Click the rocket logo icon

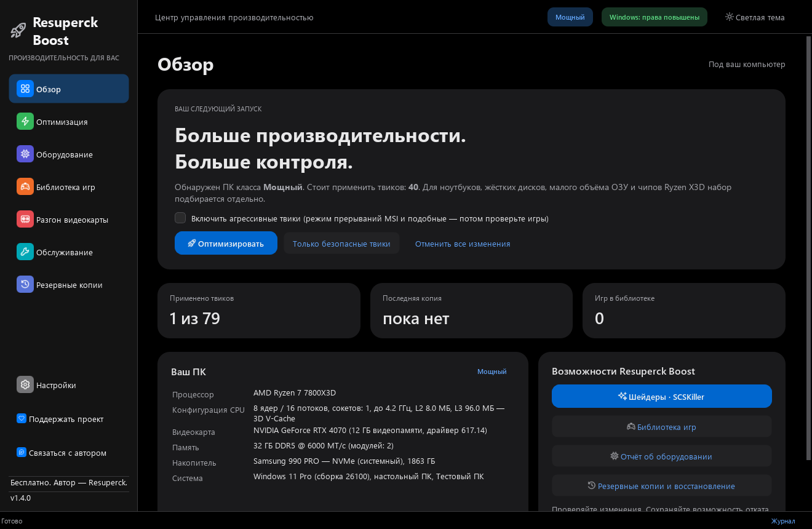[18, 31]
